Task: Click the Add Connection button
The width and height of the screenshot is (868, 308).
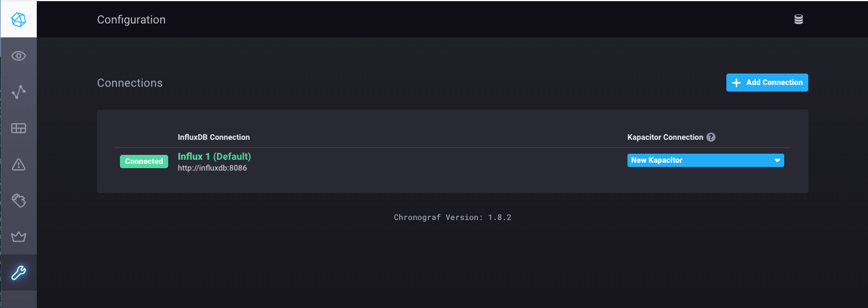Action: click(x=767, y=83)
